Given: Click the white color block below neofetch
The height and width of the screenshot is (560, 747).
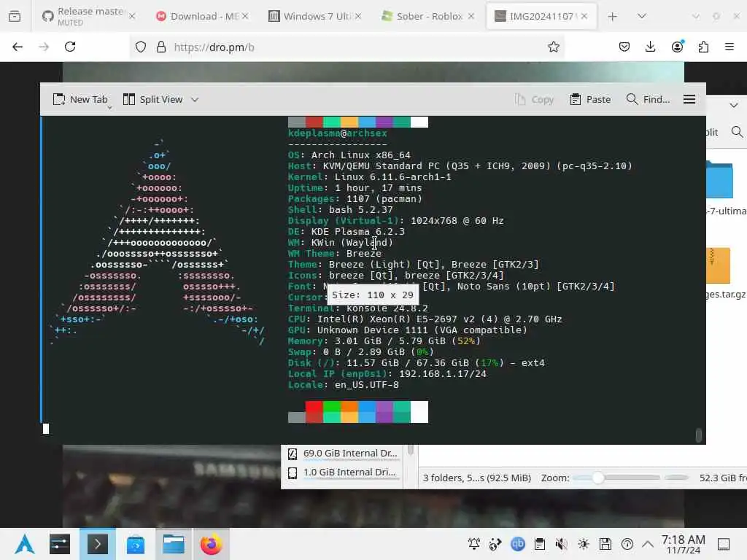Looking at the screenshot, I should tap(419, 412).
